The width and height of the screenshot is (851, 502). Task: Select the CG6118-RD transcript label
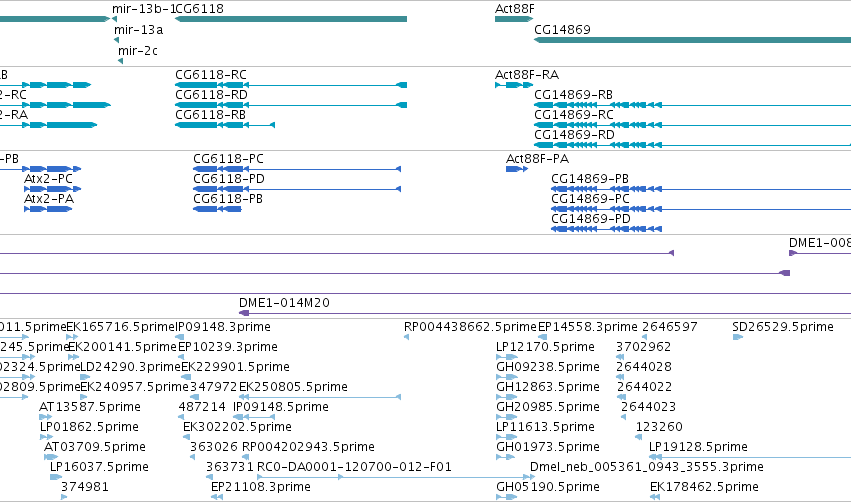[211, 95]
